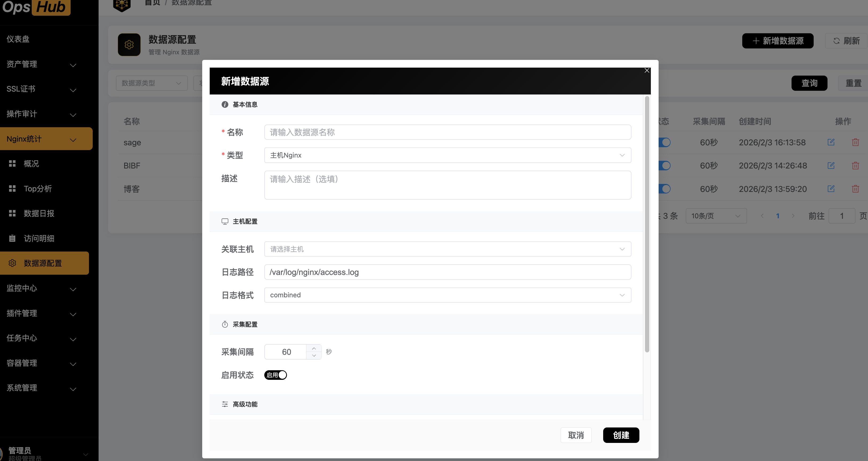Screen dimensions: 868x461
Task: Toggle the BIBF data source status switch
Action: point(664,165)
